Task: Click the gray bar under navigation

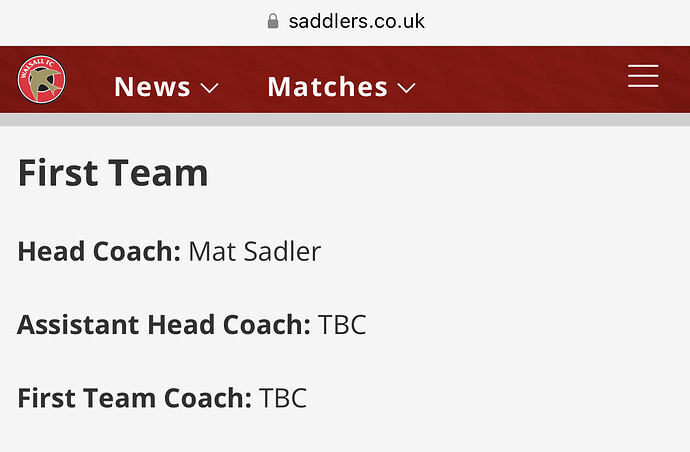Action: pos(345,120)
